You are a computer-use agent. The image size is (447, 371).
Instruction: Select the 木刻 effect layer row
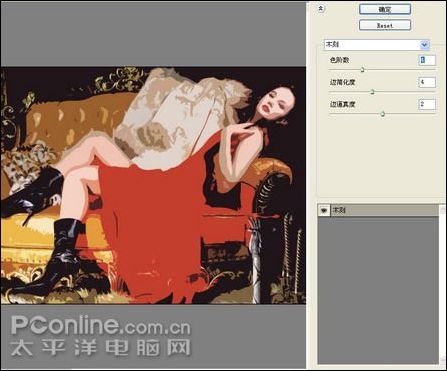tap(378, 211)
